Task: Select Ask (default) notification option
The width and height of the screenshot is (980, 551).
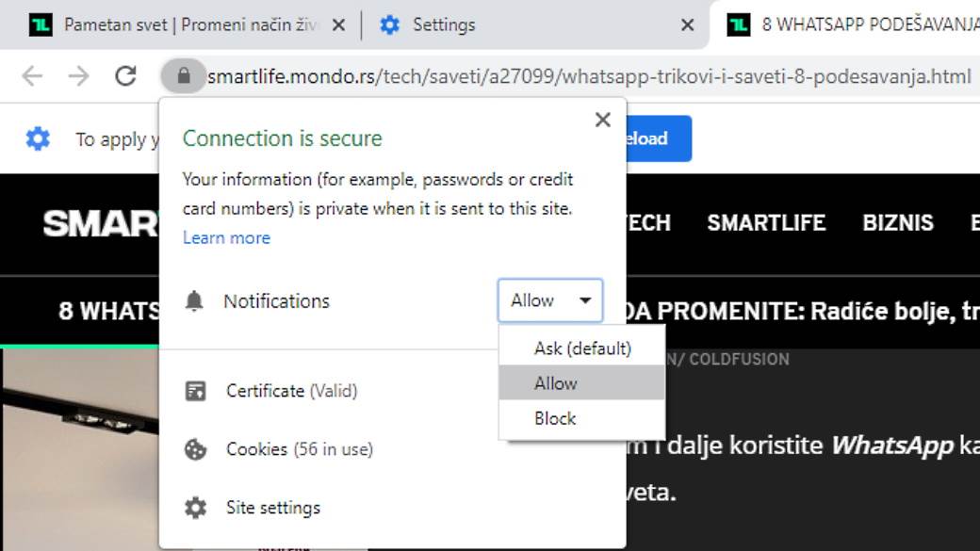Action: coord(582,348)
